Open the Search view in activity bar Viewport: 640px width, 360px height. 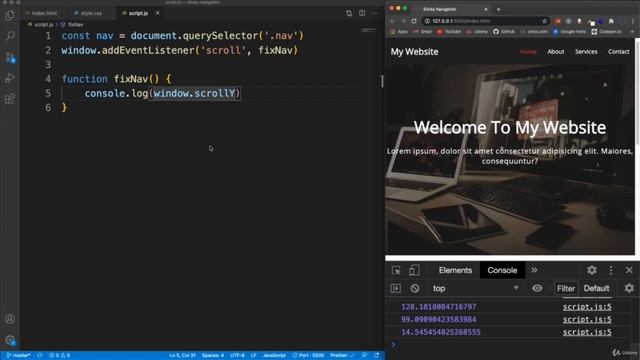[x=10, y=36]
